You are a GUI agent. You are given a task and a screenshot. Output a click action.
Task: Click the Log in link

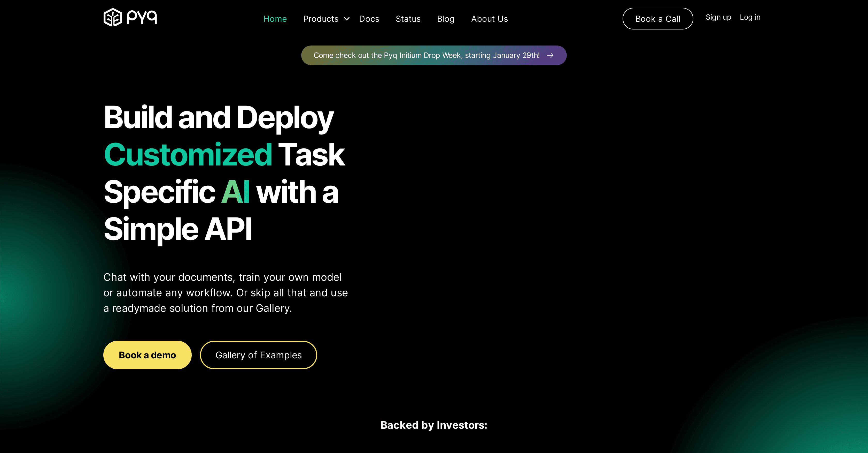[750, 17]
